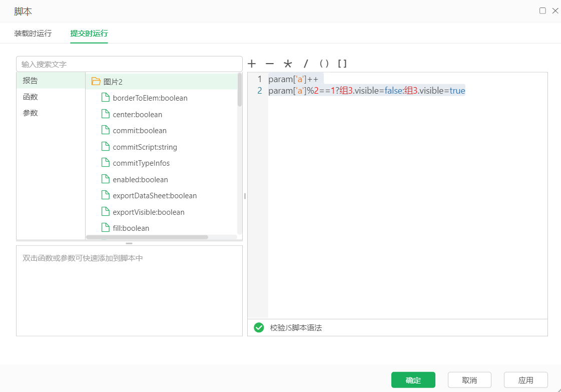Click file icon beside enabled:boolean
Screen dimensions: 561x392
(105, 179)
